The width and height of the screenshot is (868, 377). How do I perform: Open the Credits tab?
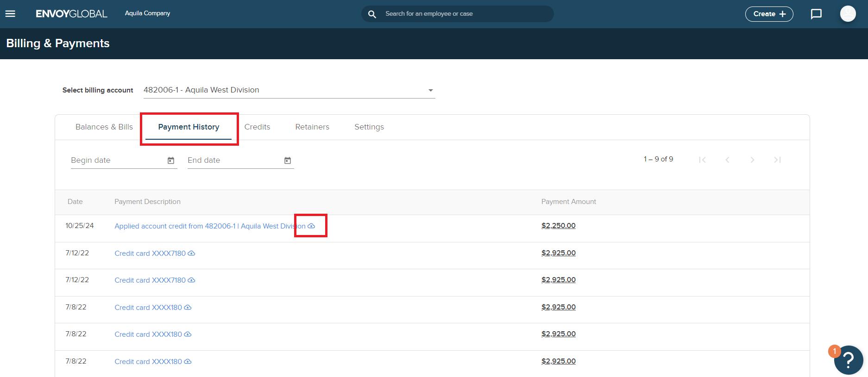(257, 127)
